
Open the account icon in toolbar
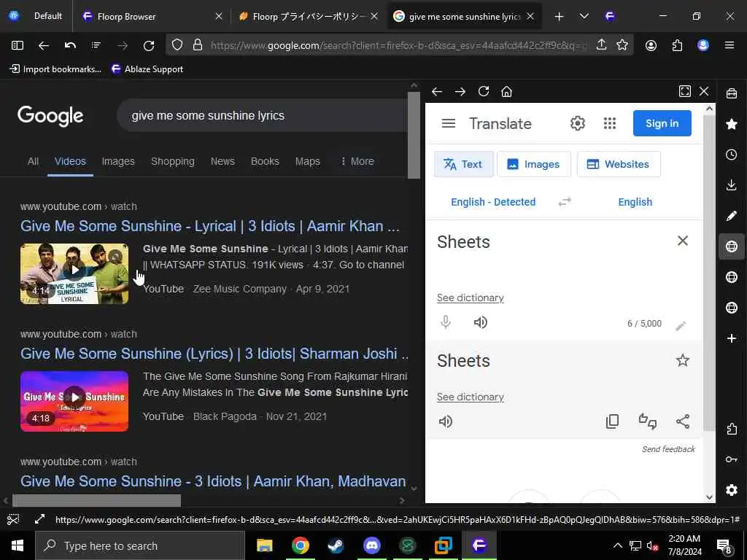651,45
